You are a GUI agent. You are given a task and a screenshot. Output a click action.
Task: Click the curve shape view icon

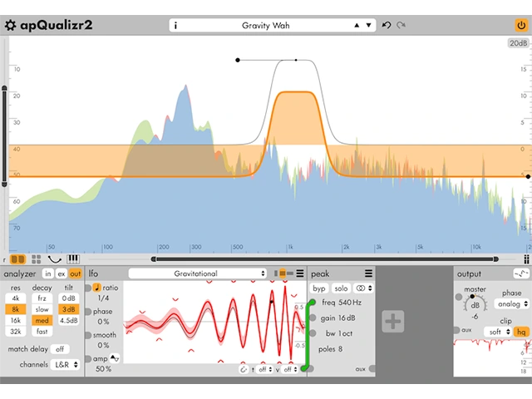[x=54, y=259]
